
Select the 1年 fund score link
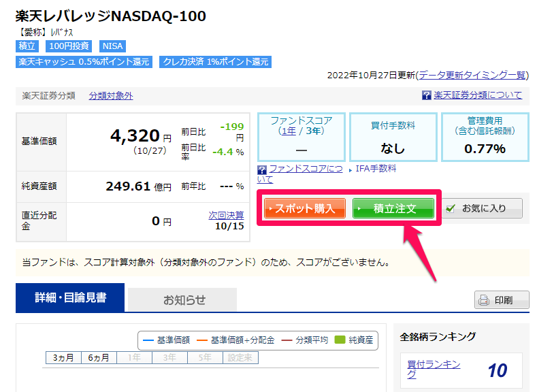pyautogui.click(x=289, y=131)
